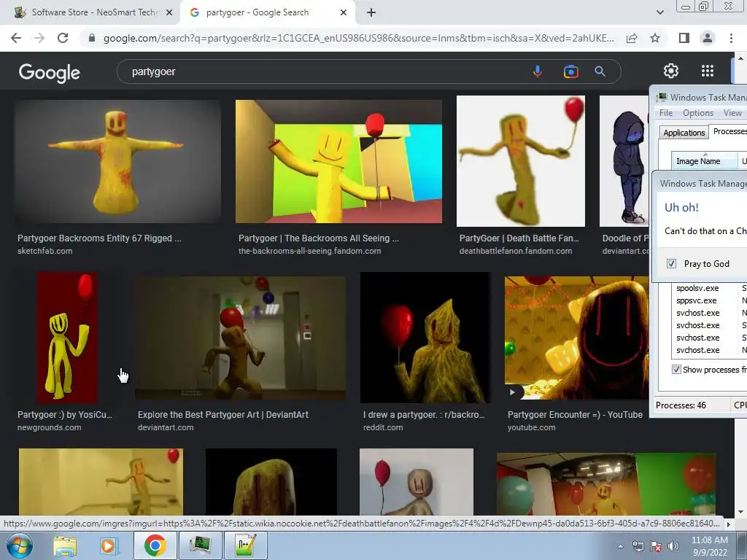
Task: Switch to Chrome on the taskbar
Action: [x=155, y=545]
